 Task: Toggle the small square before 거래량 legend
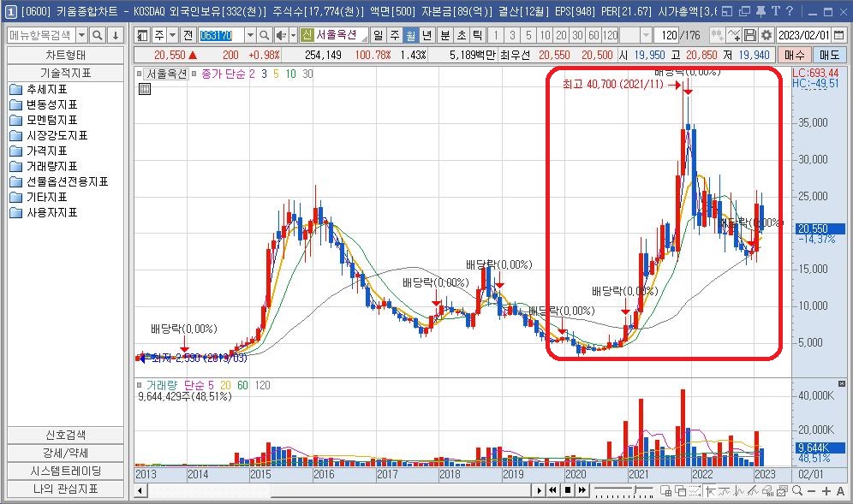pyautogui.click(x=140, y=385)
